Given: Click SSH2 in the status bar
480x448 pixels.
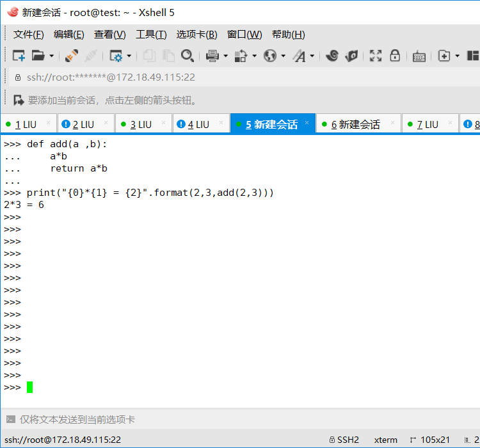Looking at the screenshot, I should pyautogui.click(x=344, y=440).
